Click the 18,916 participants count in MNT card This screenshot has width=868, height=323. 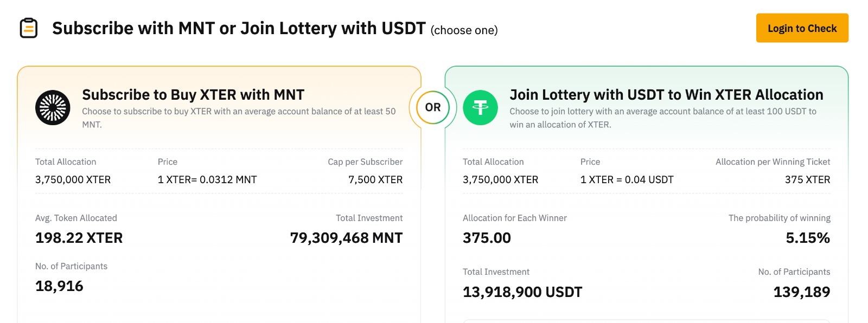[59, 286]
